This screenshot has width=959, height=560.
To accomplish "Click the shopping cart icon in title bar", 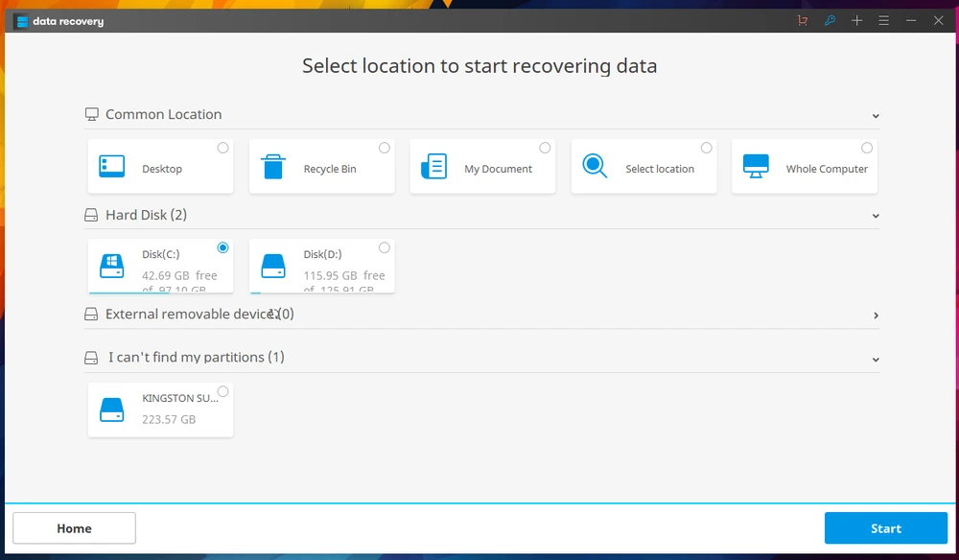I will click(803, 21).
